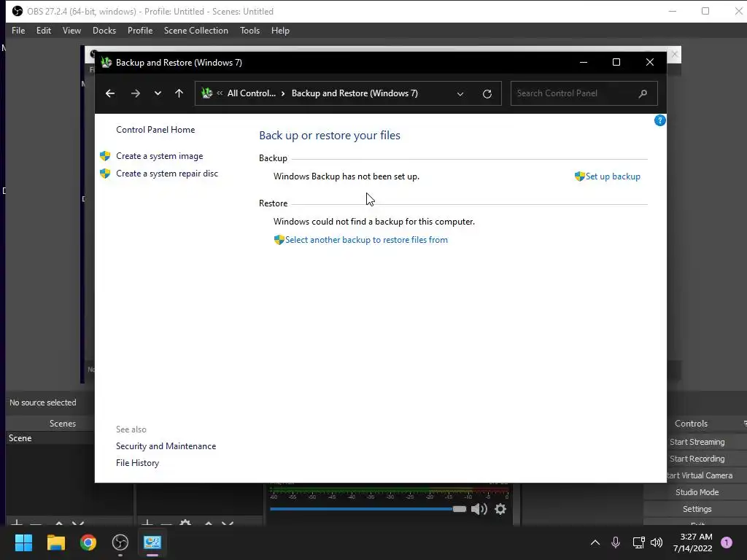Open Windows Start menu

(x=23, y=542)
